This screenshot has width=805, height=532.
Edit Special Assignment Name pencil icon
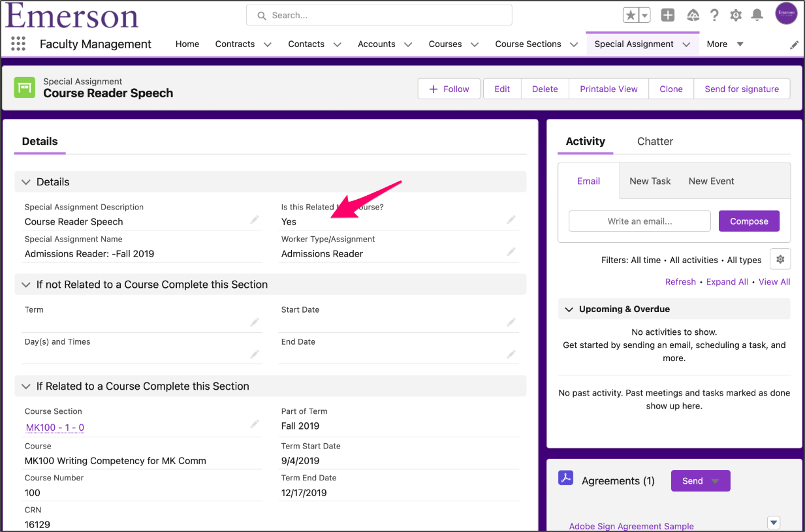(255, 252)
